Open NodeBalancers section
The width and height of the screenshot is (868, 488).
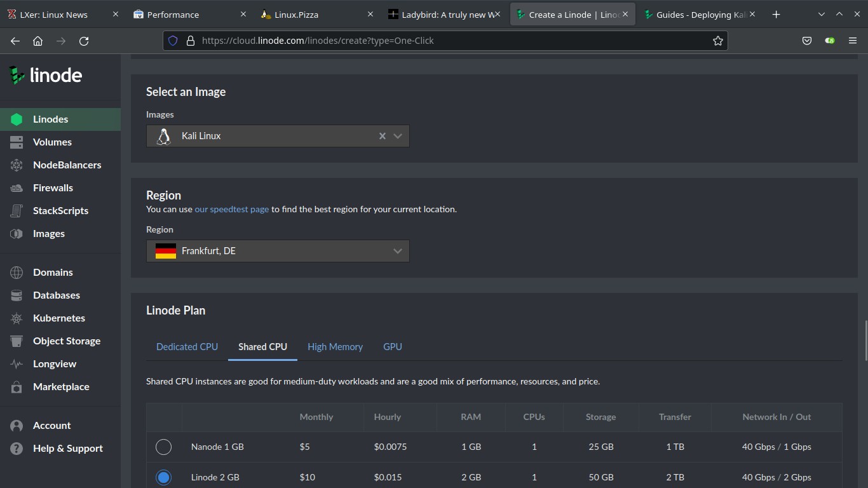click(60, 165)
